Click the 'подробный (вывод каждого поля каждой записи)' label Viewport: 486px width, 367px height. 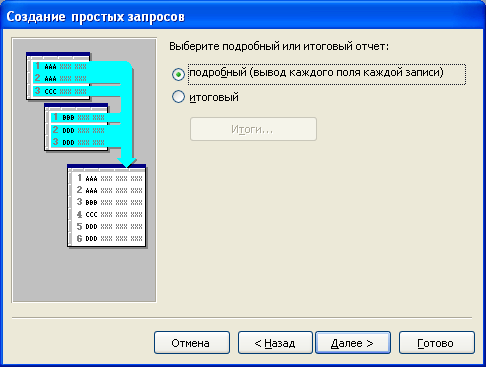point(316,73)
